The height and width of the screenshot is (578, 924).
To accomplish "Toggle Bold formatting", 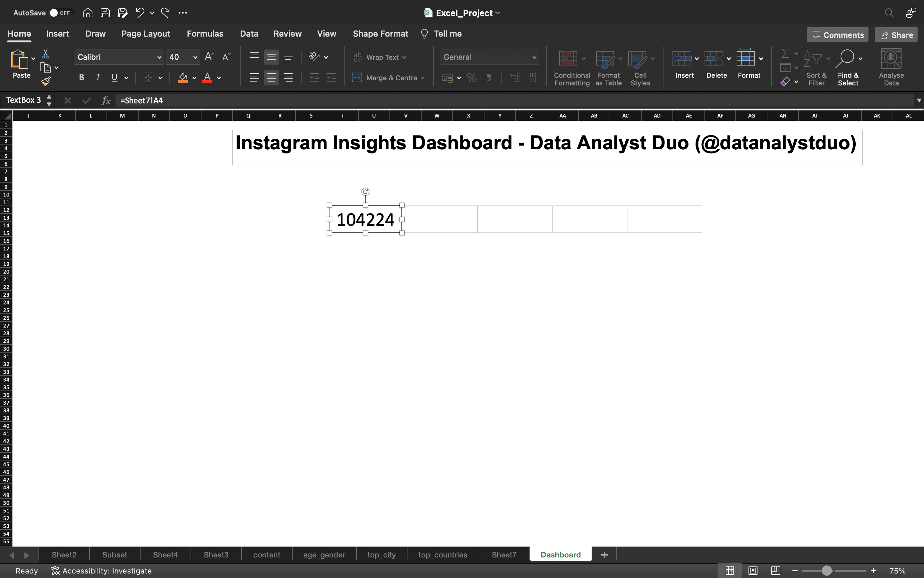I will point(81,78).
